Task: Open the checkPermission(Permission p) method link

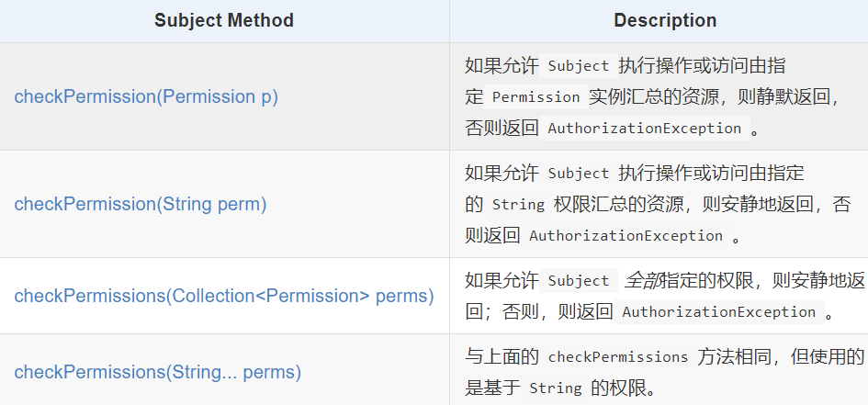Action: (x=146, y=96)
